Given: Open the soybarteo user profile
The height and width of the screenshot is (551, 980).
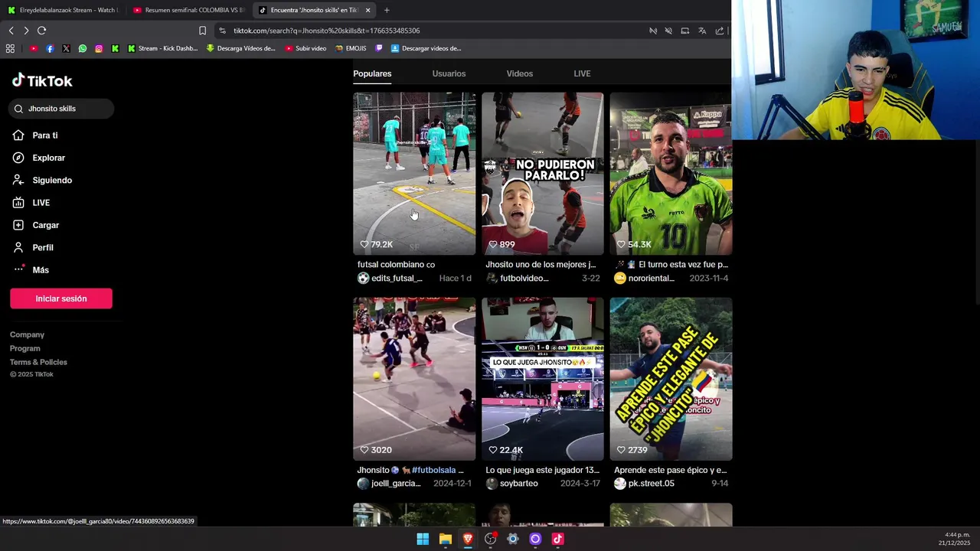Looking at the screenshot, I should coord(512,484).
